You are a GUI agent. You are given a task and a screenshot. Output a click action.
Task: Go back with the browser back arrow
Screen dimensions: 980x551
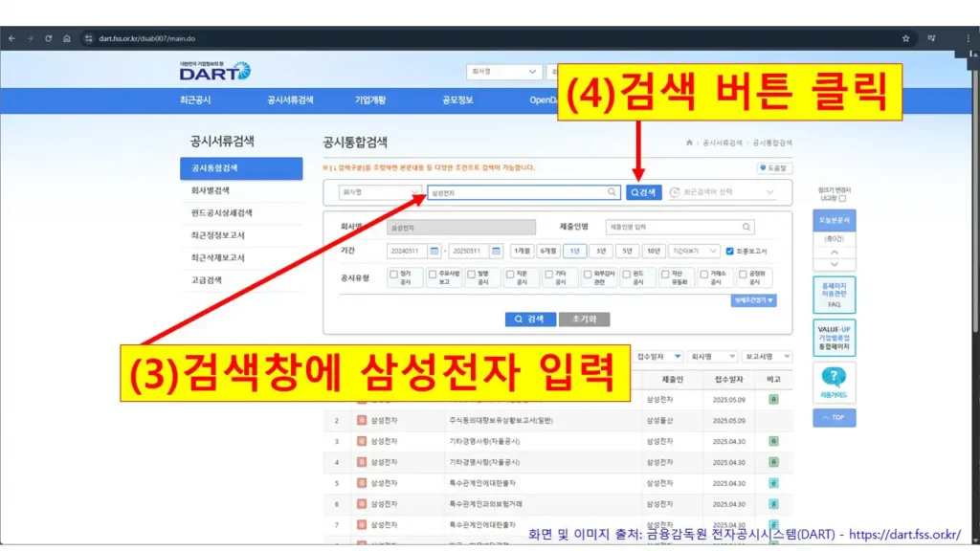pyautogui.click(x=11, y=38)
